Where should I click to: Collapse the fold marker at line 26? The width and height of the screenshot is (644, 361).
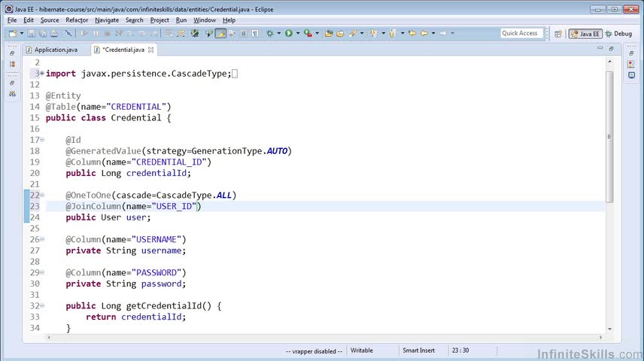42,239
